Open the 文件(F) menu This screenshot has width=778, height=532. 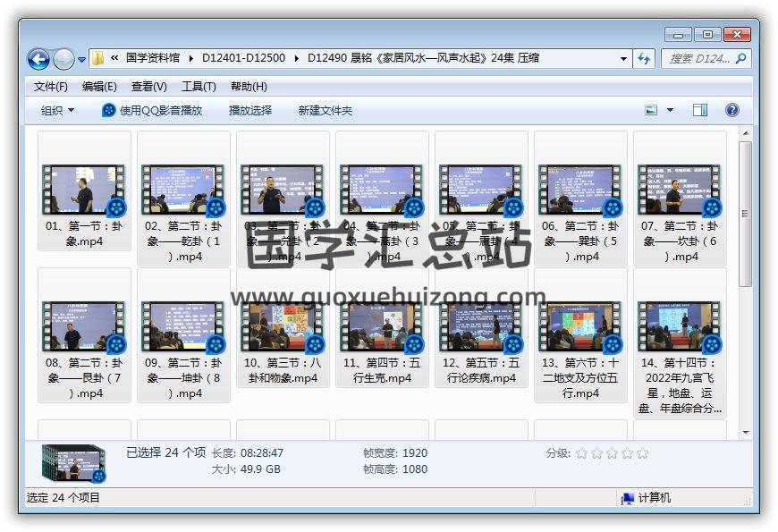[51, 87]
